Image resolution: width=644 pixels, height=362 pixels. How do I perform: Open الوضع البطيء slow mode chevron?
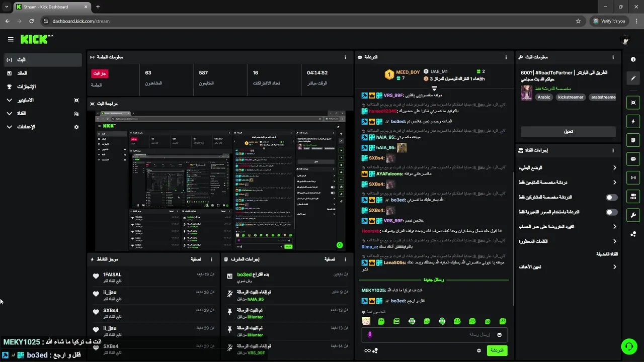tap(614, 167)
